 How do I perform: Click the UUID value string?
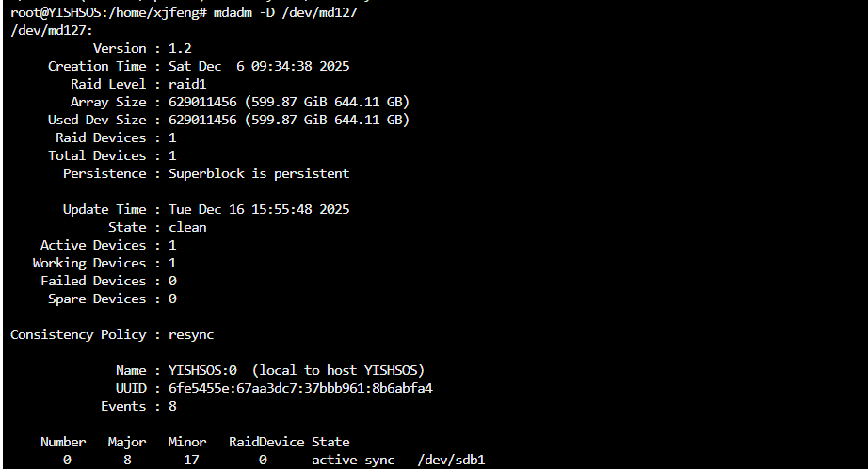point(300,388)
